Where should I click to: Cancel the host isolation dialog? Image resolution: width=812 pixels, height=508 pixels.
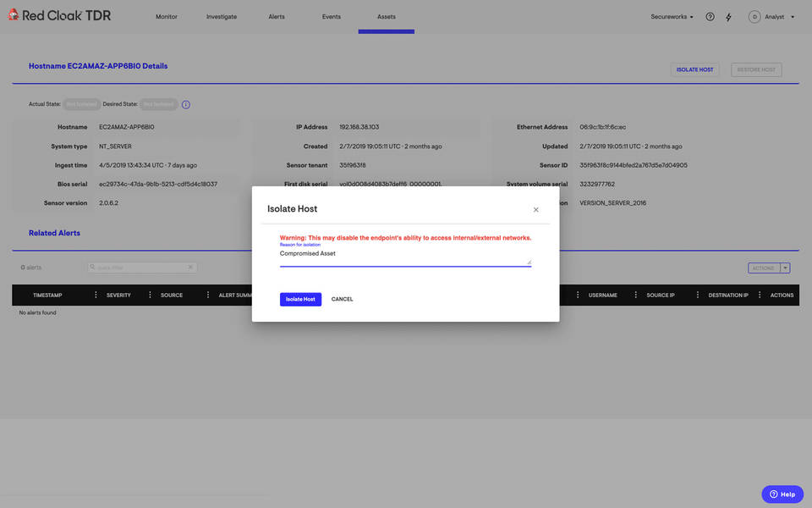(342, 299)
